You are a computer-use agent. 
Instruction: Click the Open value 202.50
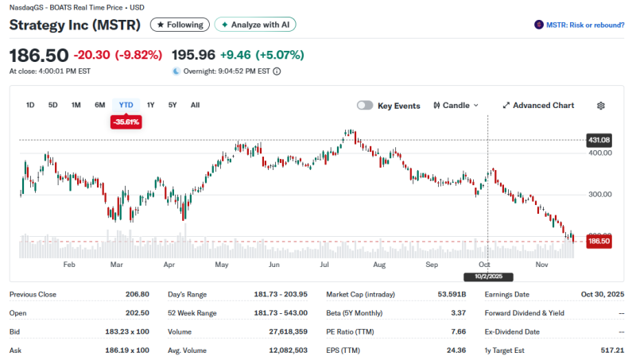[x=137, y=313]
